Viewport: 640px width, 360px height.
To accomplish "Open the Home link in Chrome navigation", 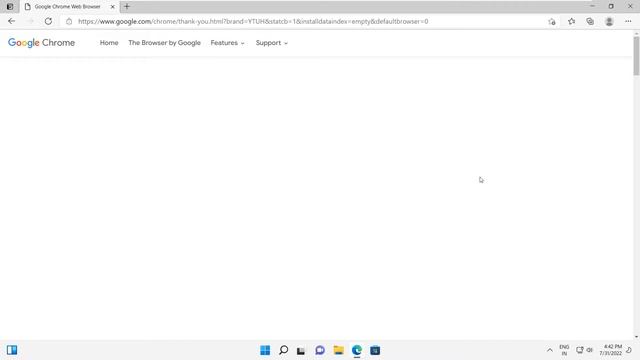I will (109, 43).
